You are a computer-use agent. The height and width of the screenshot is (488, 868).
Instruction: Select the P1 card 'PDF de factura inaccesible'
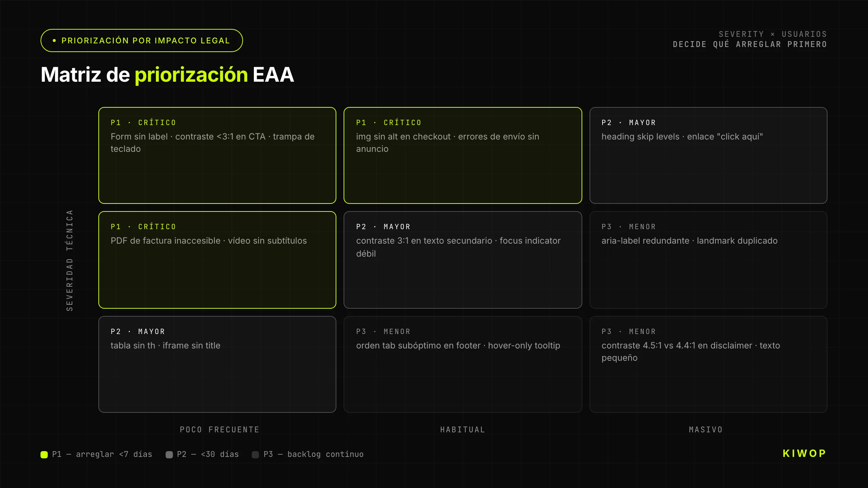coord(217,260)
